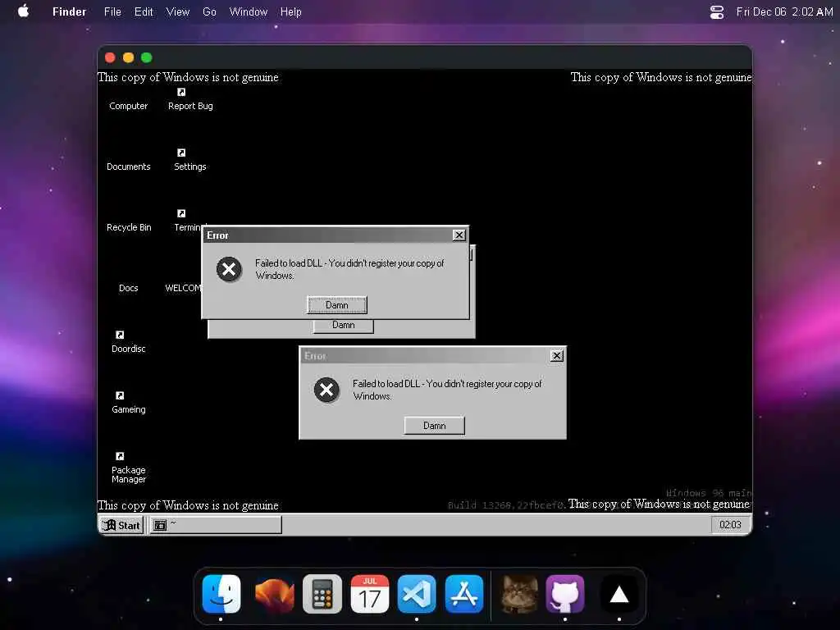Open the orange macOS Ventura dock icon
Viewport: 840px width, 630px height.
tap(274, 594)
